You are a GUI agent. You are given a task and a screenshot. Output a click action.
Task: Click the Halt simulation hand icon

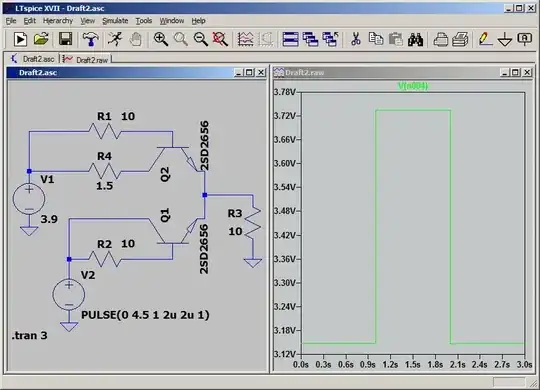coord(136,39)
